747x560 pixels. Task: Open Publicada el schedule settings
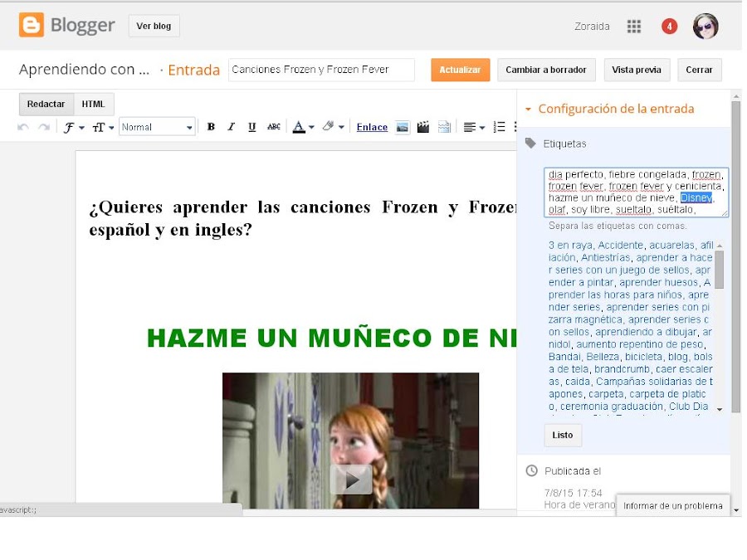point(573,471)
